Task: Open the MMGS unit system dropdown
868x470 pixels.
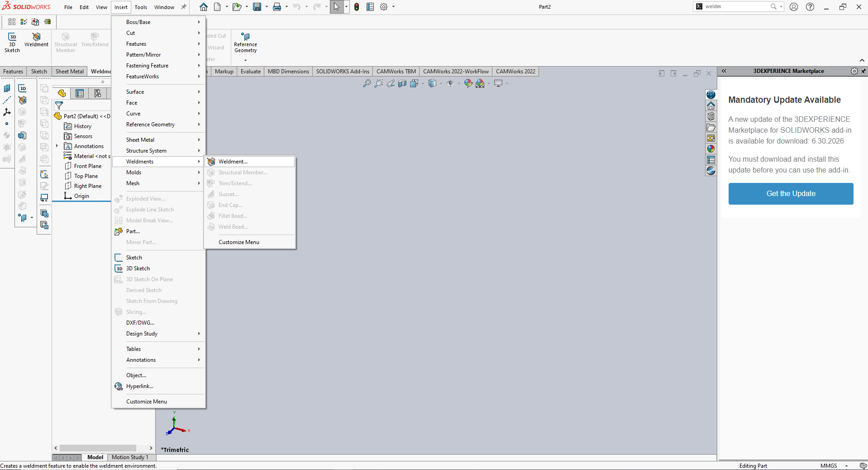Action: click(846, 465)
